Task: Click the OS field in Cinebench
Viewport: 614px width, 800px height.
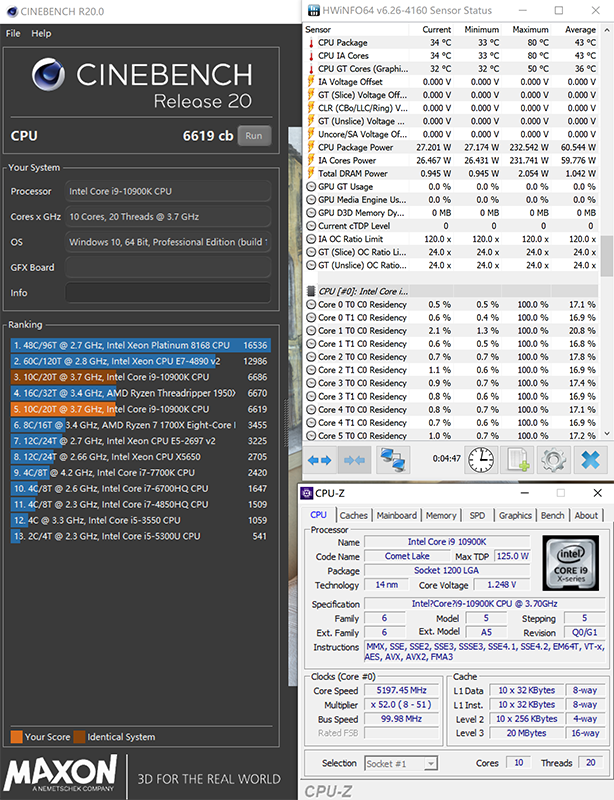Action: (168, 242)
